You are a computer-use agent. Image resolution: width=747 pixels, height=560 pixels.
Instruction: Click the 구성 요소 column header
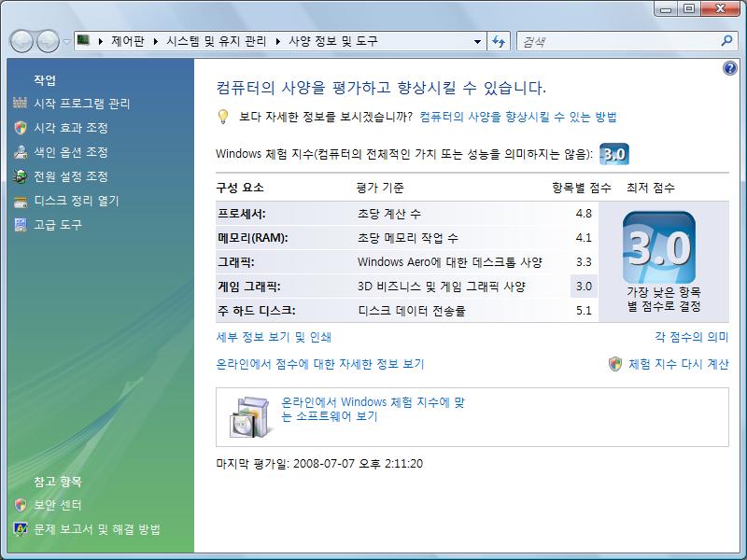coord(240,188)
